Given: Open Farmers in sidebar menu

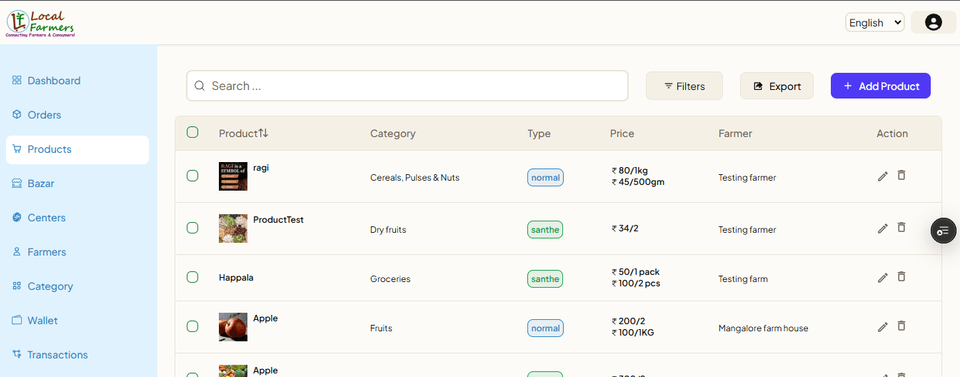Looking at the screenshot, I should pos(77,252).
